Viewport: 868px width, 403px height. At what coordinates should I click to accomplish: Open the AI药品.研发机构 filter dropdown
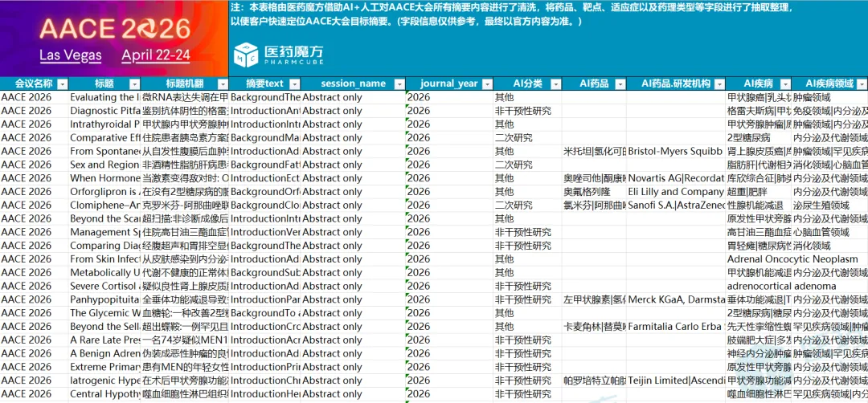pyautogui.click(x=719, y=83)
